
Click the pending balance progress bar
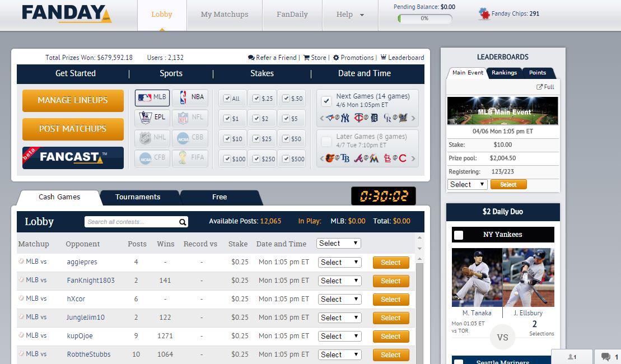coord(424,18)
